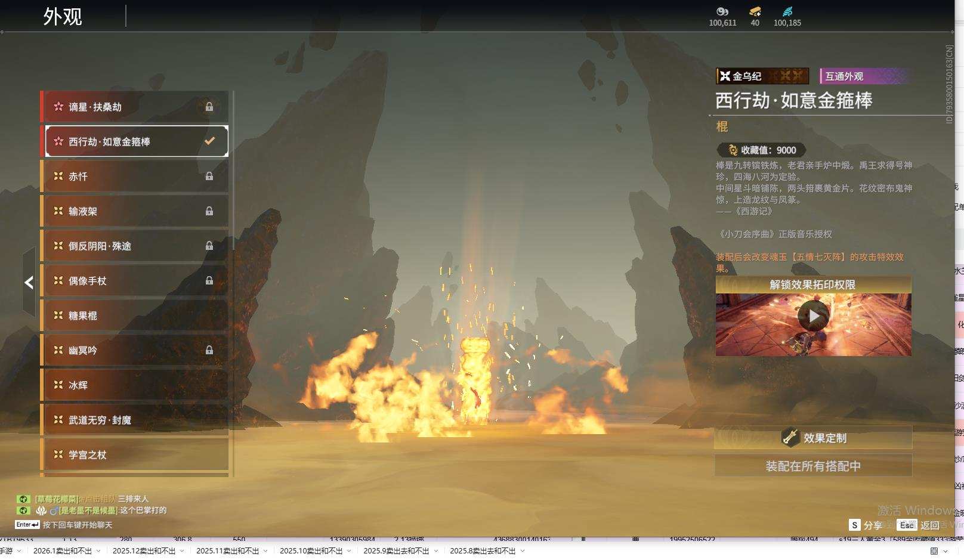This screenshot has height=560, width=964.
Task: Click the silver coin currency icon
Action: point(722,11)
